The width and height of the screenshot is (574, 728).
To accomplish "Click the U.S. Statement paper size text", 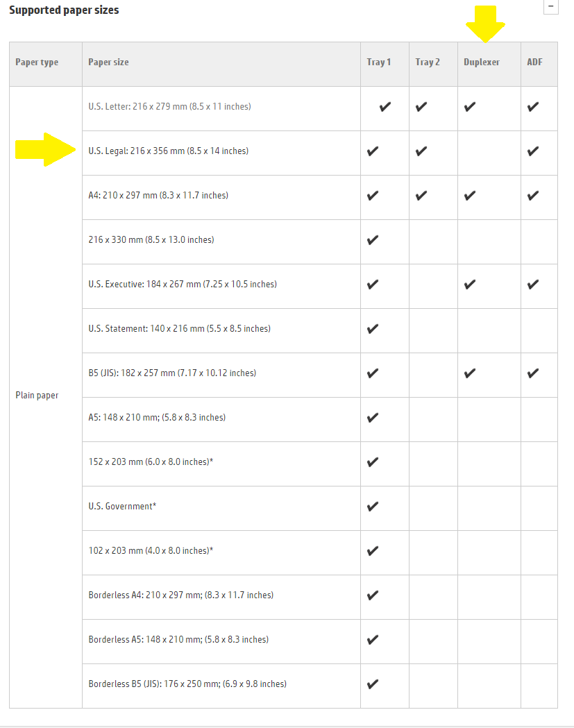I will [179, 329].
